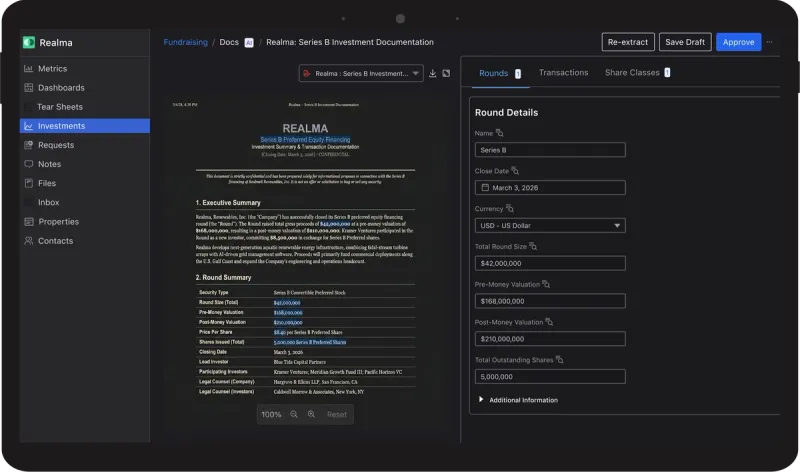Switch to the Rounds tab
This screenshot has width=800, height=472.
[500, 73]
